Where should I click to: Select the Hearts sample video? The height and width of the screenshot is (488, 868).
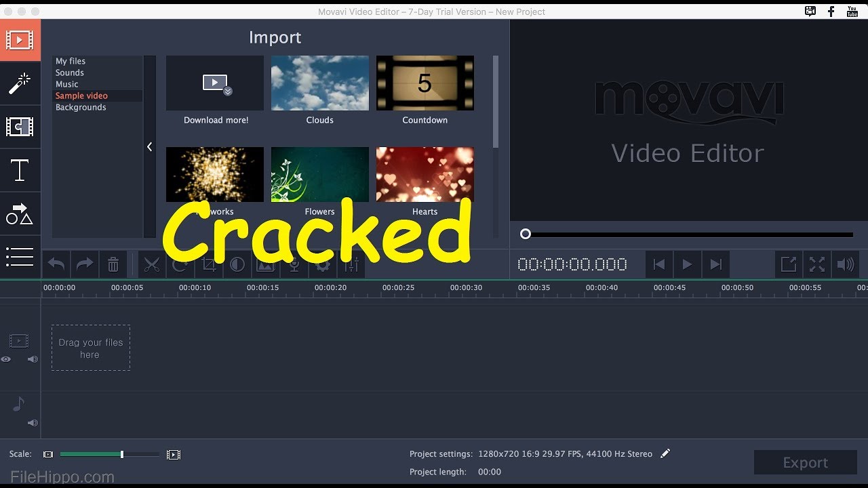[425, 175]
